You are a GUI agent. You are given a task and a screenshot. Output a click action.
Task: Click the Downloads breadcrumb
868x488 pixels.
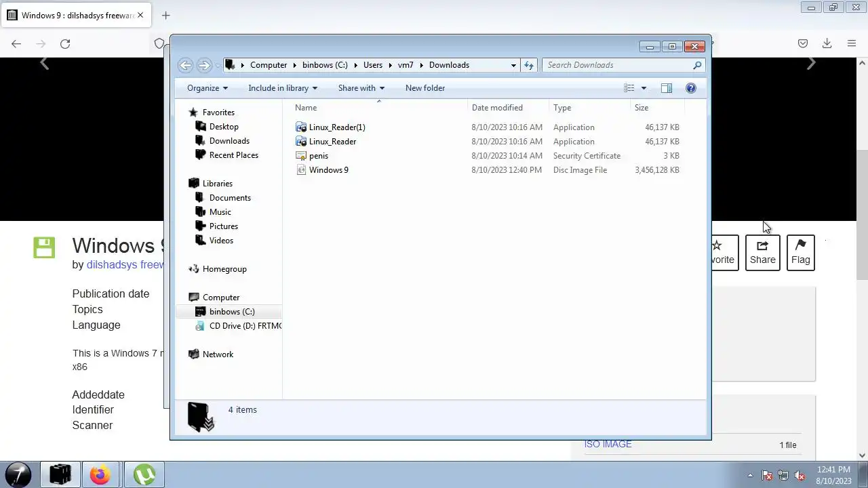coord(449,65)
